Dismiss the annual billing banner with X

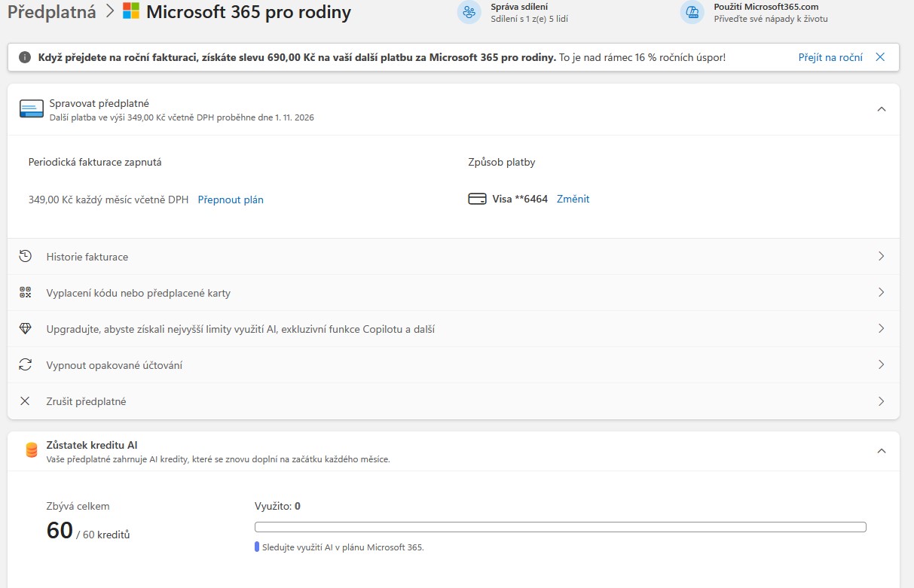(880, 57)
